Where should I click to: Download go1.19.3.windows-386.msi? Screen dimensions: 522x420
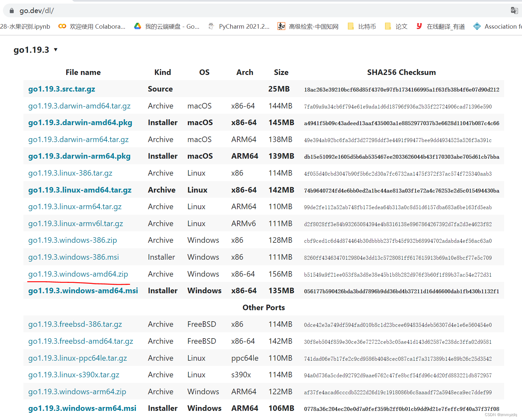(x=73, y=257)
